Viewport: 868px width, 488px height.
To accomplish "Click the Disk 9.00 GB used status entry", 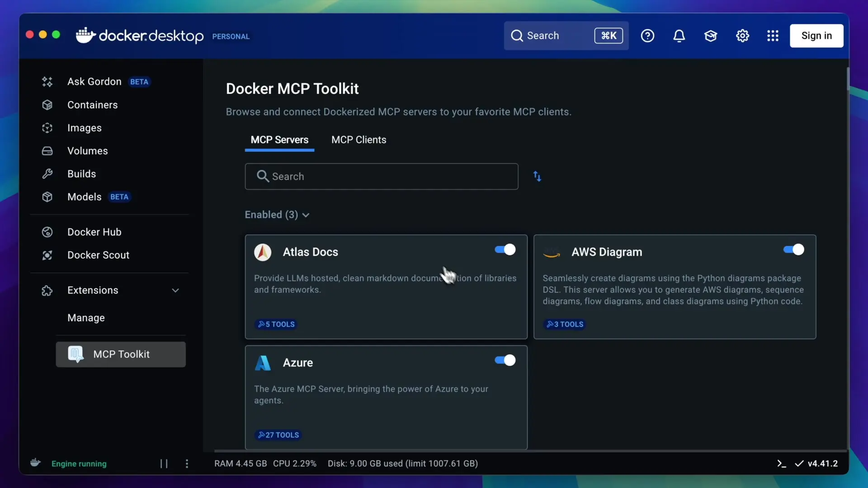I will 403,464.
